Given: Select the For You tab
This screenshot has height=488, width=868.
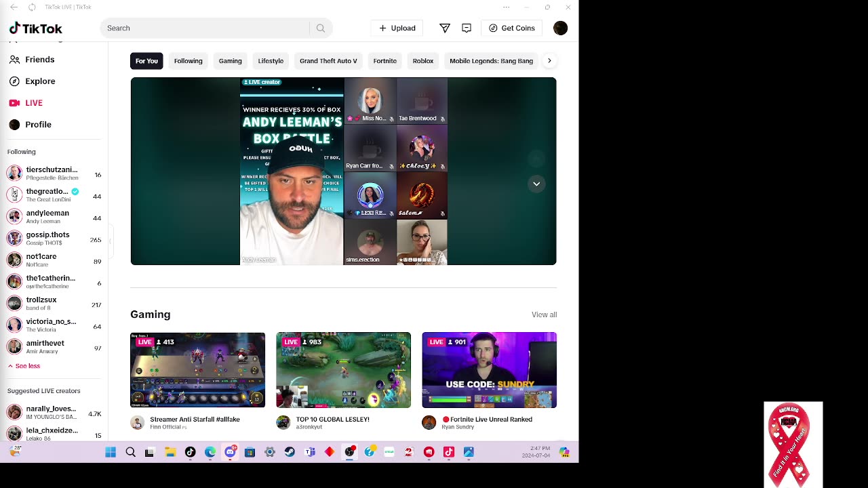Looking at the screenshot, I should point(146,61).
